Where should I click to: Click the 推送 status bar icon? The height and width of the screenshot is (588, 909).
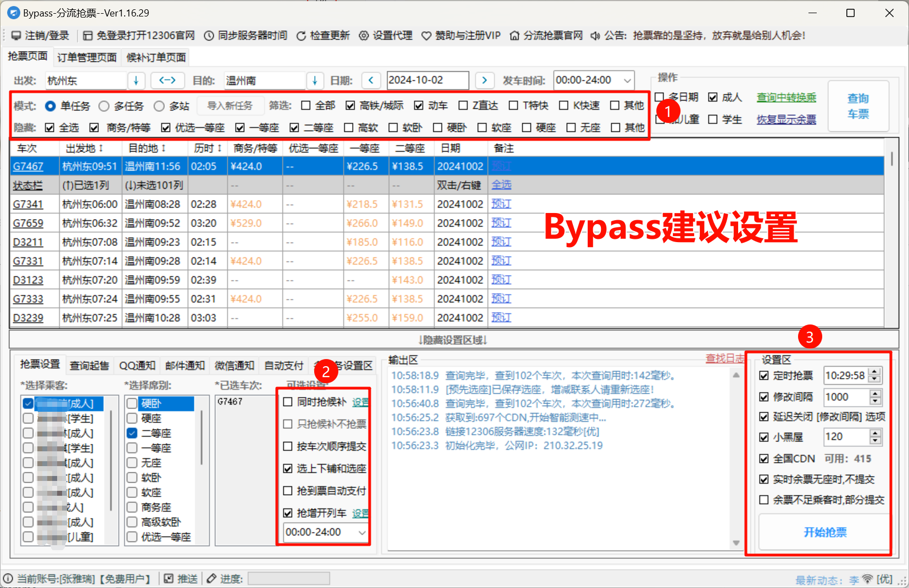[169, 579]
